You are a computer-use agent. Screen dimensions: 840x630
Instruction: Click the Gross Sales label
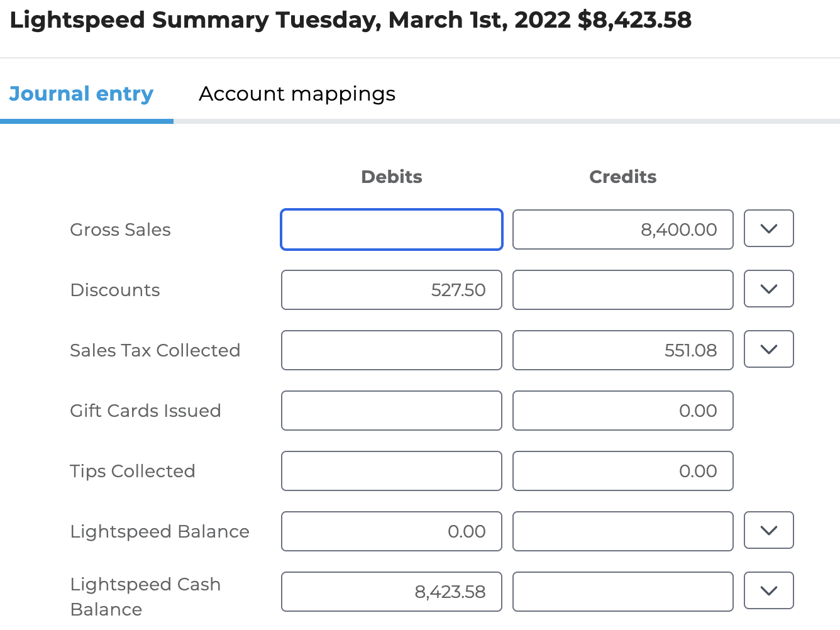pyautogui.click(x=120, y=229)
